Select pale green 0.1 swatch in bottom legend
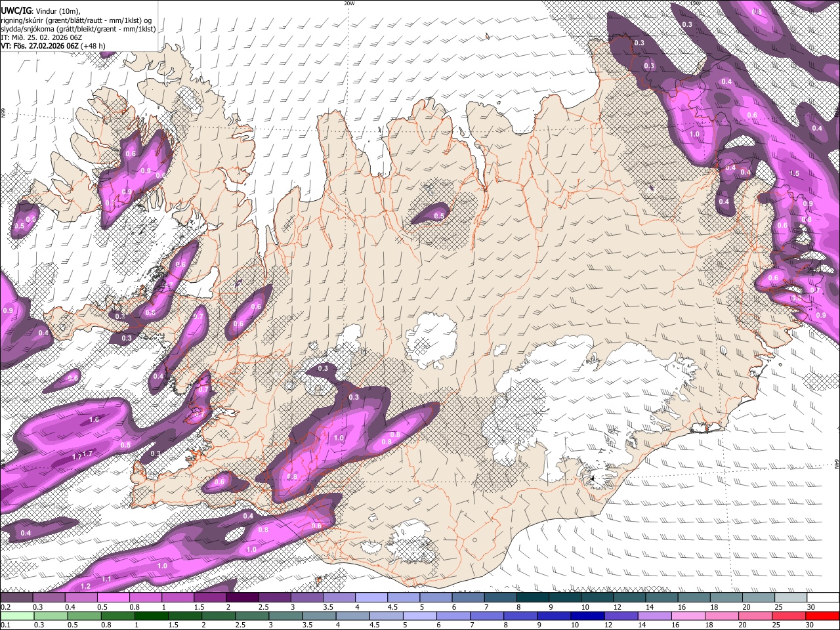This screenshot has height=630, width=840. point(16,616)
